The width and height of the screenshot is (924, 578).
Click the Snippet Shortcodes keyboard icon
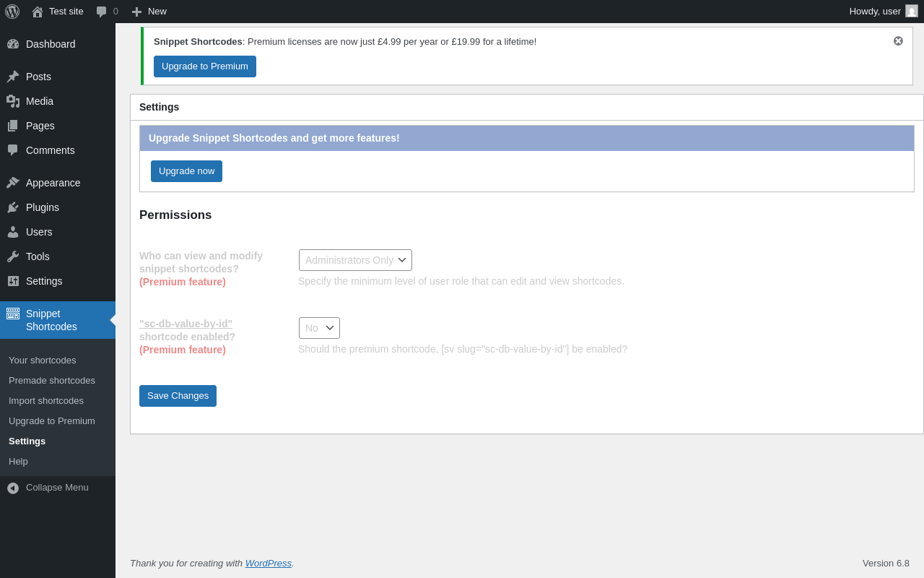point(13,314)
